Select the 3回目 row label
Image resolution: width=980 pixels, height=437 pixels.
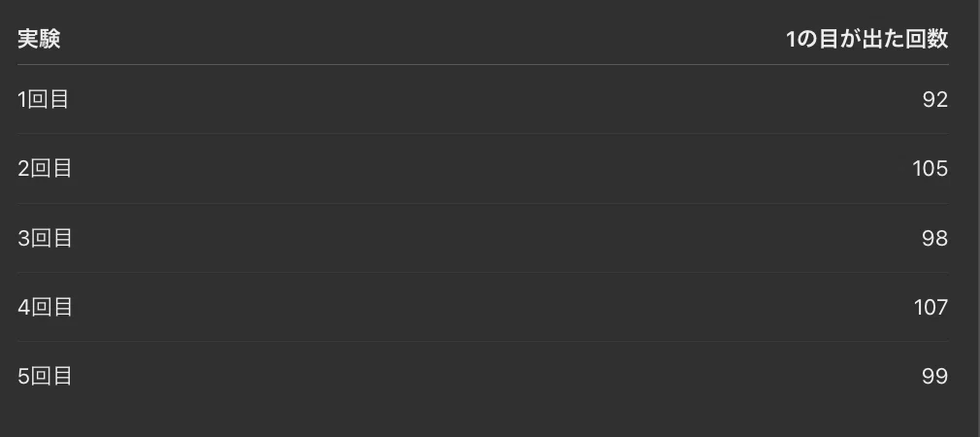(x=45, y=238)
